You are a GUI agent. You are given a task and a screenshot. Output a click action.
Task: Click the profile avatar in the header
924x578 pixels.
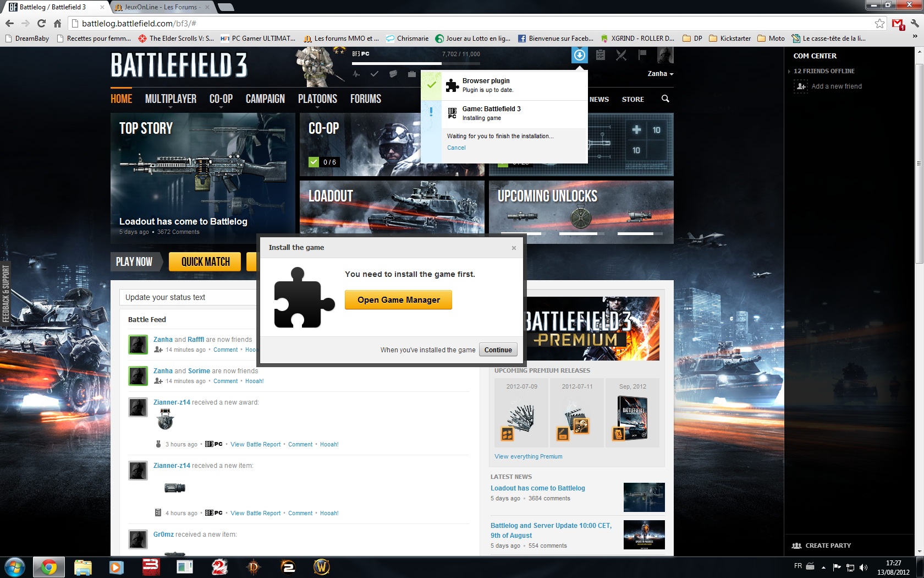(x=665, y=55)
